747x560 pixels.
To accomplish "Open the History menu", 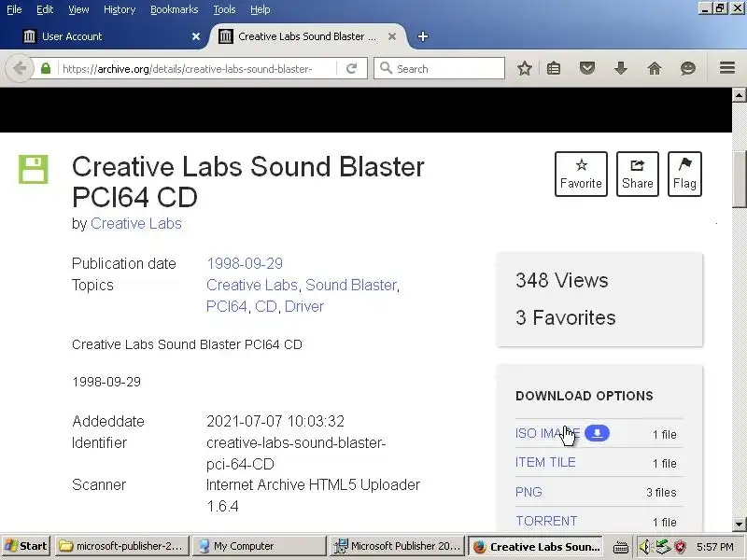I will tap(120, 9).
